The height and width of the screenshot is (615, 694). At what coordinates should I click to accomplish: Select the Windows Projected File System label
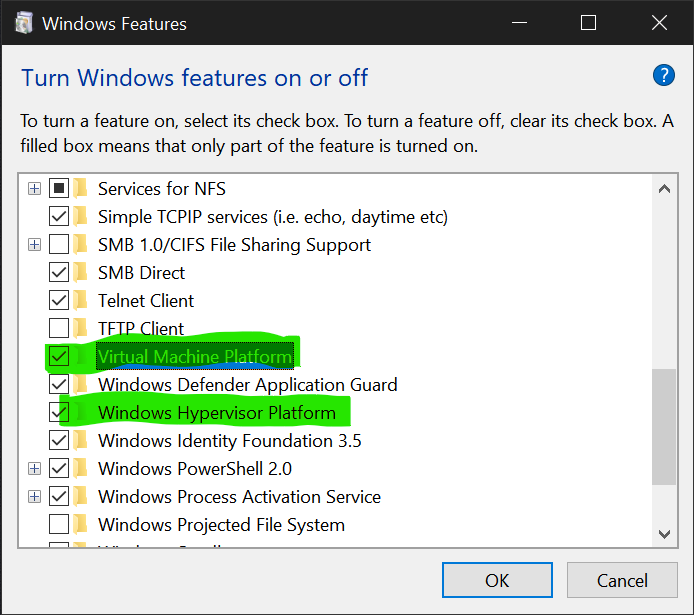pos(221,525)
